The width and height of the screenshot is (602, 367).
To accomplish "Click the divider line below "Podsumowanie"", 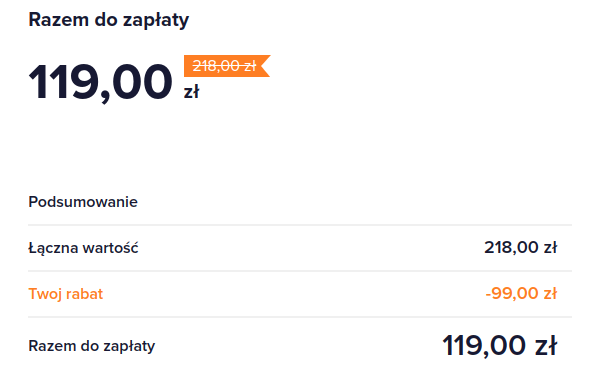I will click(x=300, y=225).
